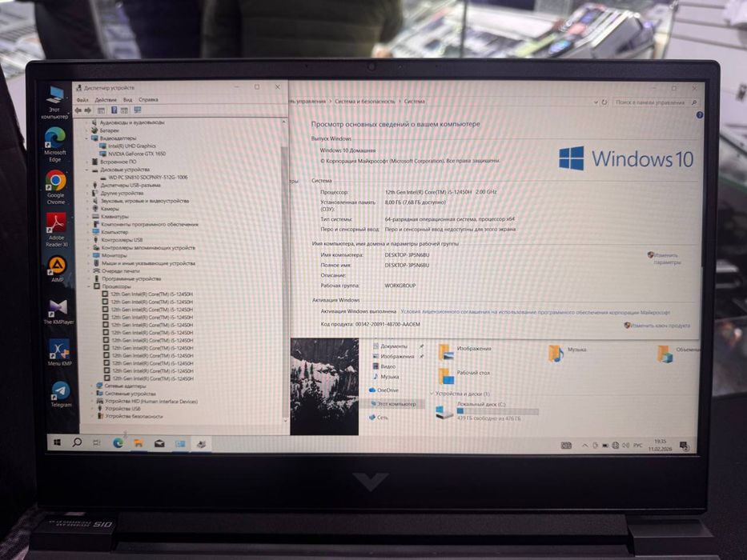Expand the Сетевые адаптеры node
The height and width of the screenshot is (560, 747).
point(91,386)
